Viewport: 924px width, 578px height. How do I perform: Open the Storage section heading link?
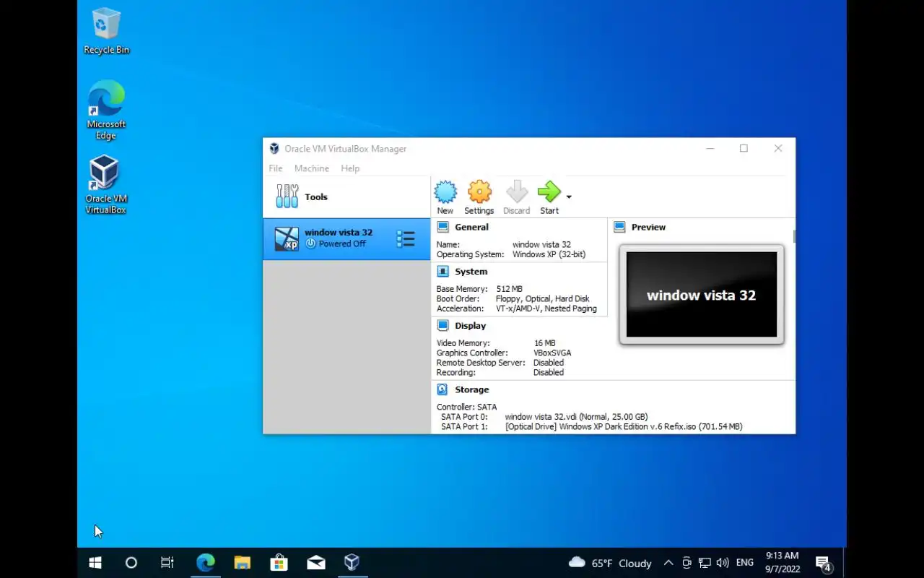pos(472,389)
